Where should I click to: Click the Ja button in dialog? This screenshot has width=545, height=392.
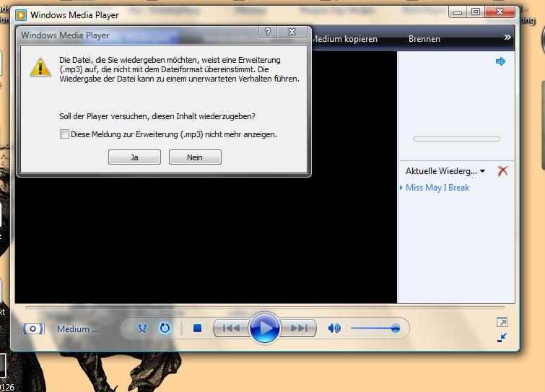[134, 157]
